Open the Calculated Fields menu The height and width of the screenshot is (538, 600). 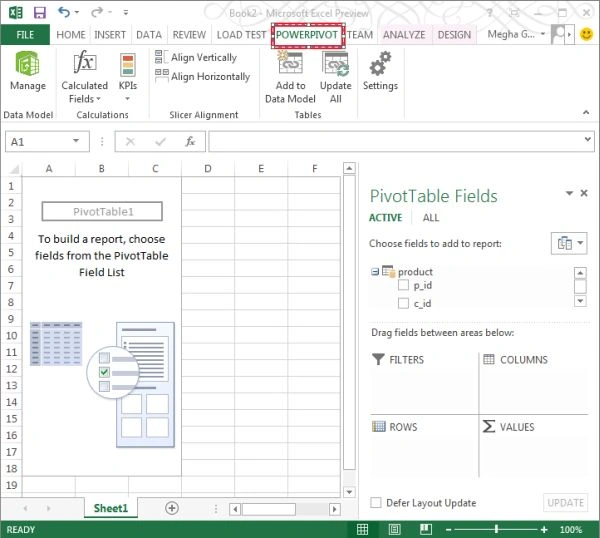(x=85, y=77)
